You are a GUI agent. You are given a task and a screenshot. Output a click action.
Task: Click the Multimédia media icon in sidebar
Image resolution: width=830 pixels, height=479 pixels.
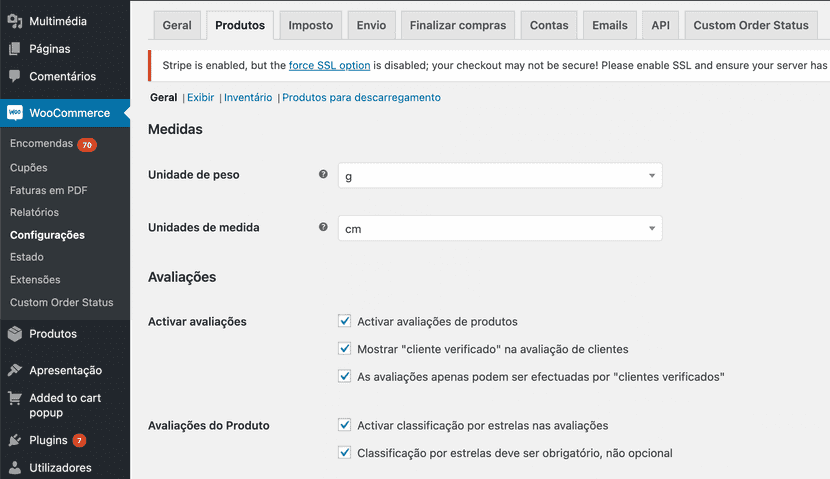15,21
